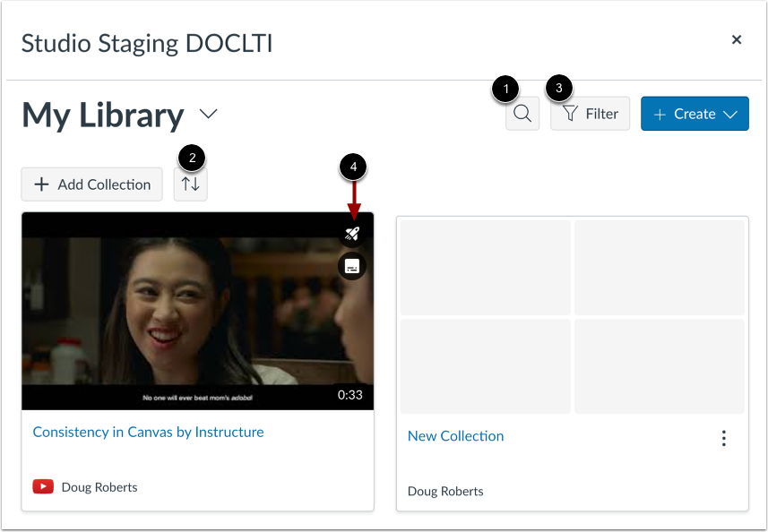Screen dimensions: 768x532
Task: Click the rocket icon on the video
Action: pyautogui.click(x=352, y=233)
